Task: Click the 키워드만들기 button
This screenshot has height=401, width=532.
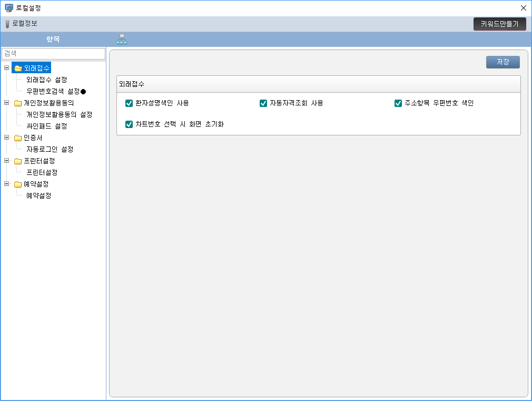Action: (x=499, y=24)
